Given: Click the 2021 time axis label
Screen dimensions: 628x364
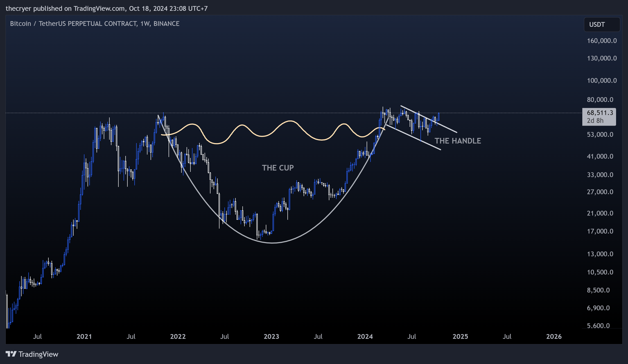Looking at the screenshot, I should 84,337.
